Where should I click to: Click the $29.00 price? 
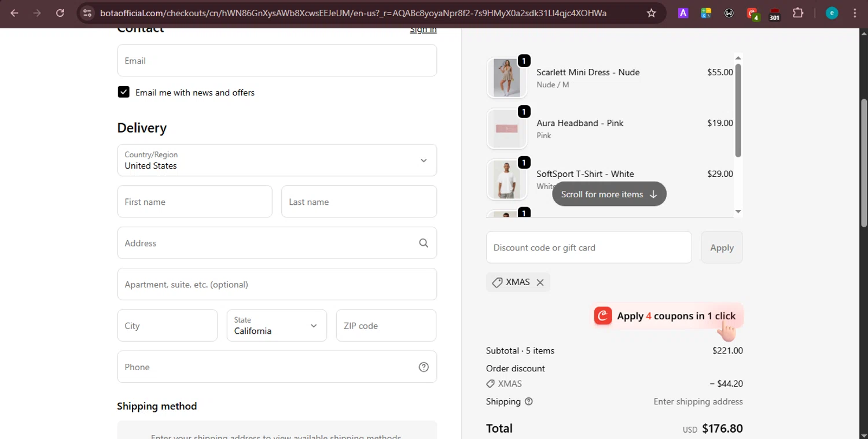[x=720, y=174]
